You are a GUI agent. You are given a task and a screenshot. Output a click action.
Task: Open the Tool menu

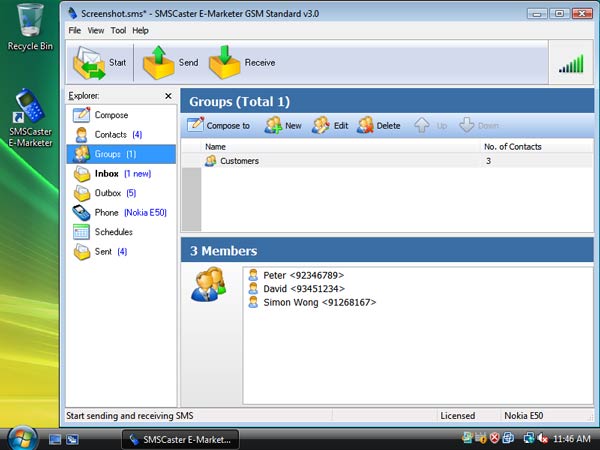click(118, 31)
